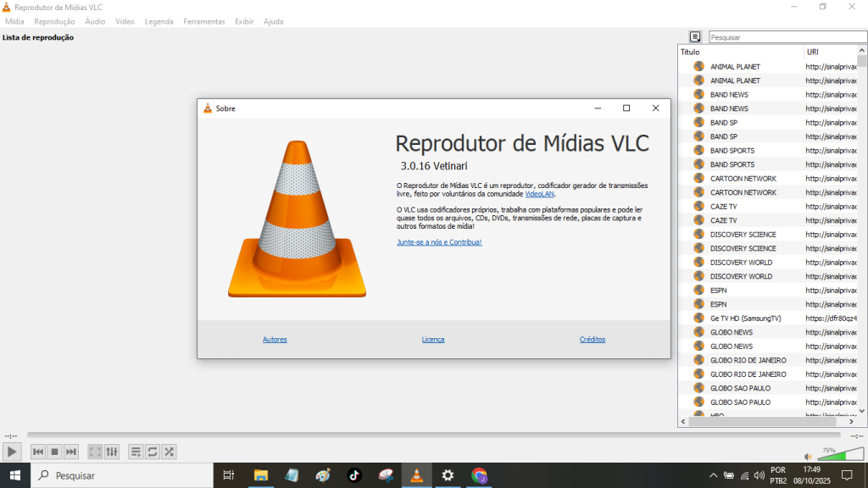The image size is (868, 488).
Task: Open the Áudio menu
Action: point(95,21)
